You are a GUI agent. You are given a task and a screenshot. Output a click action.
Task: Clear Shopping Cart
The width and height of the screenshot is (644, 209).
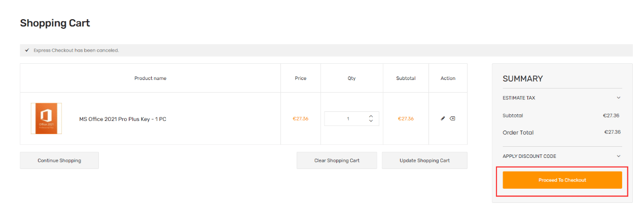coord(337,160)
